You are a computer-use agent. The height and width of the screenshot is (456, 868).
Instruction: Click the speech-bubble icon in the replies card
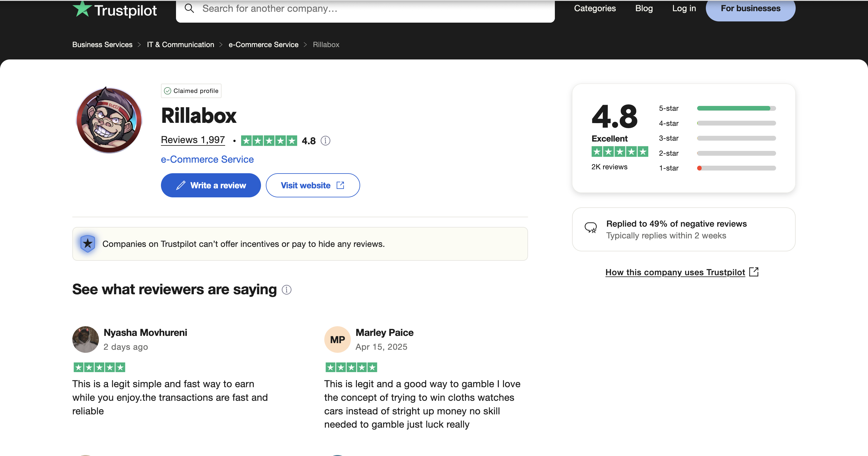pos(591,228)
